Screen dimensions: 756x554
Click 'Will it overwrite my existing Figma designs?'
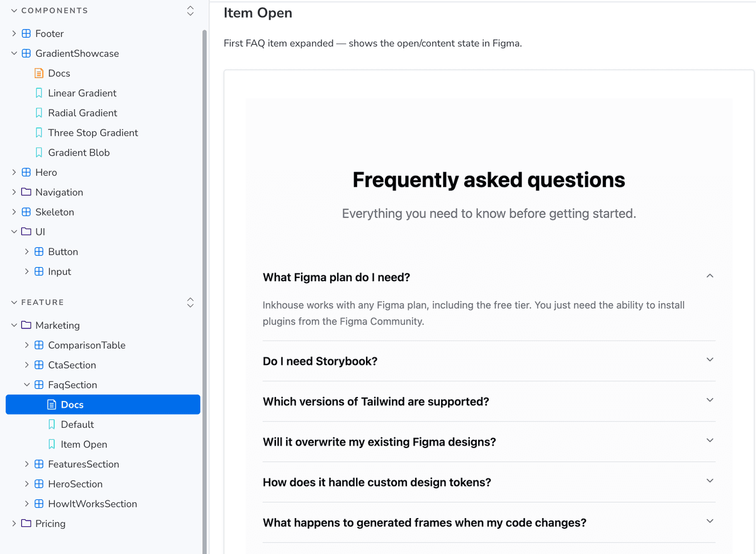[379, 442]
